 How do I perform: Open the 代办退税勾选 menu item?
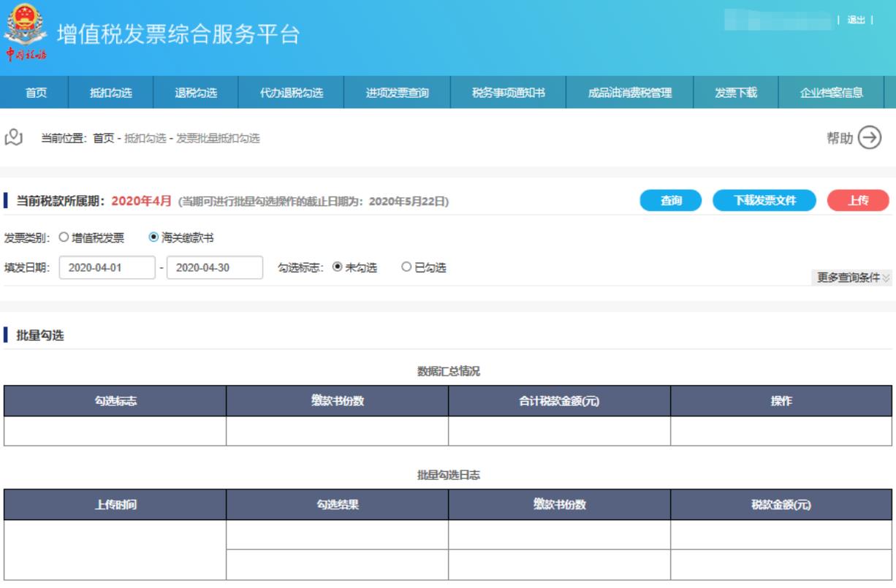tap(292, 92)
